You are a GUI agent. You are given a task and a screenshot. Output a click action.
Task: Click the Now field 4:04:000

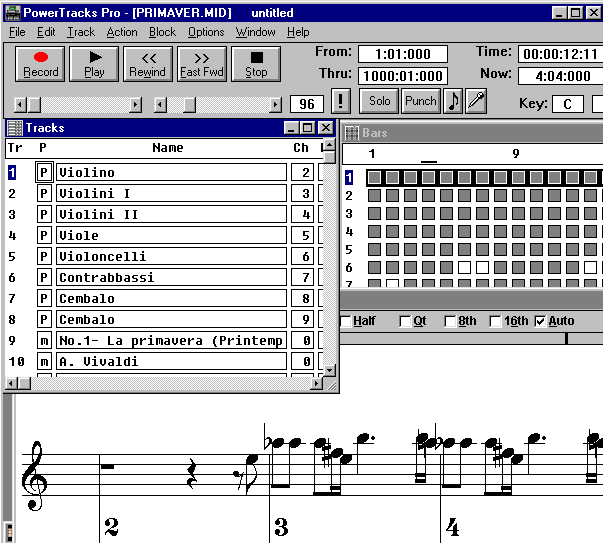point(560,76)
